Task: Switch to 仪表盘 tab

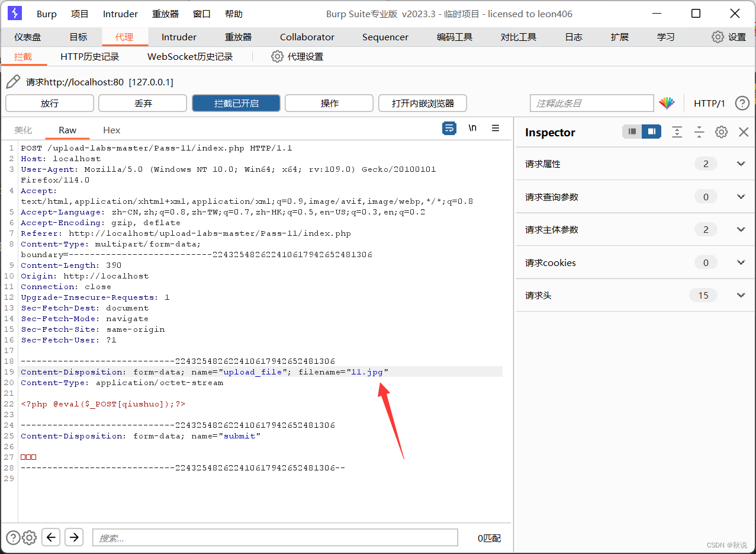Action: [x=28, y=37]
